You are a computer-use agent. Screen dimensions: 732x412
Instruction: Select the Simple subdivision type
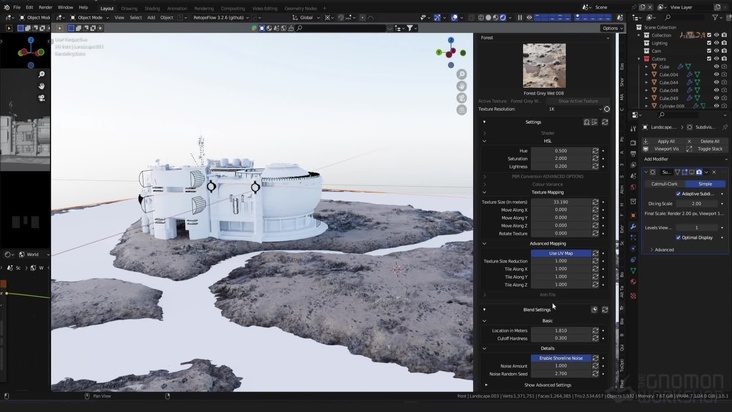tap(705, 184)
